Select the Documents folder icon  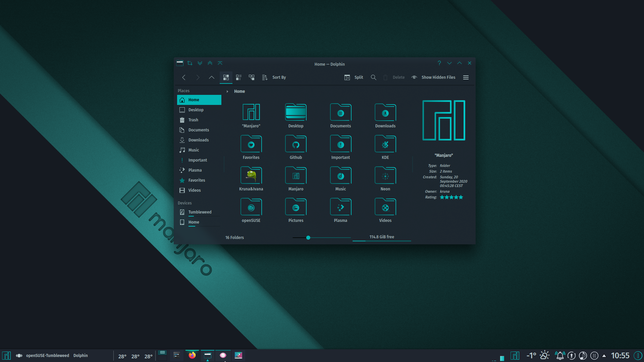coord(340,112)
